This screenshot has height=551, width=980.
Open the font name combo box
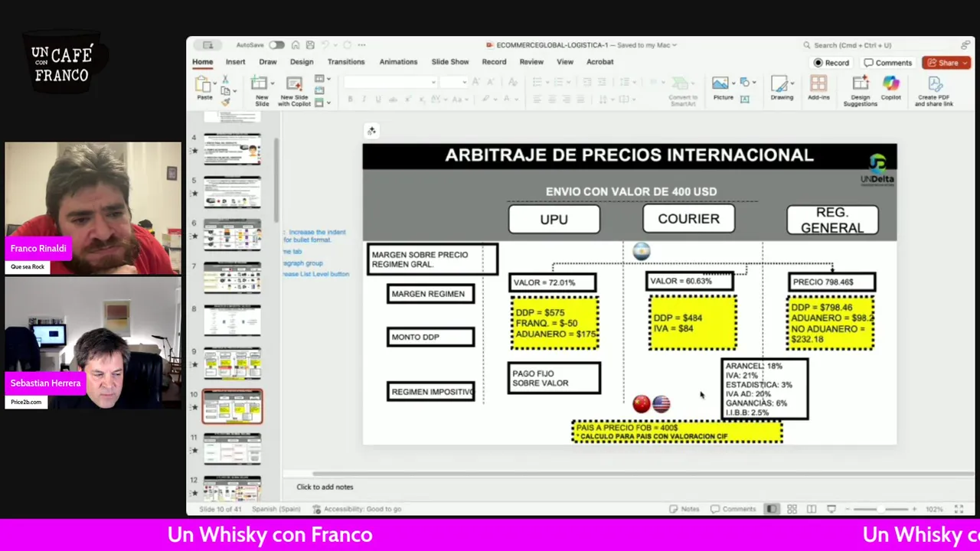tap(390, 82)
